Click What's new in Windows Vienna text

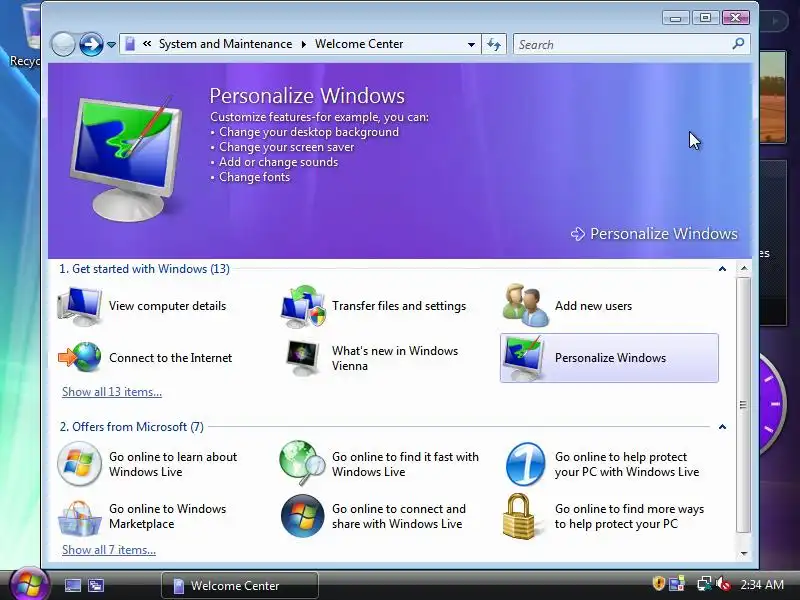point(395,358)
